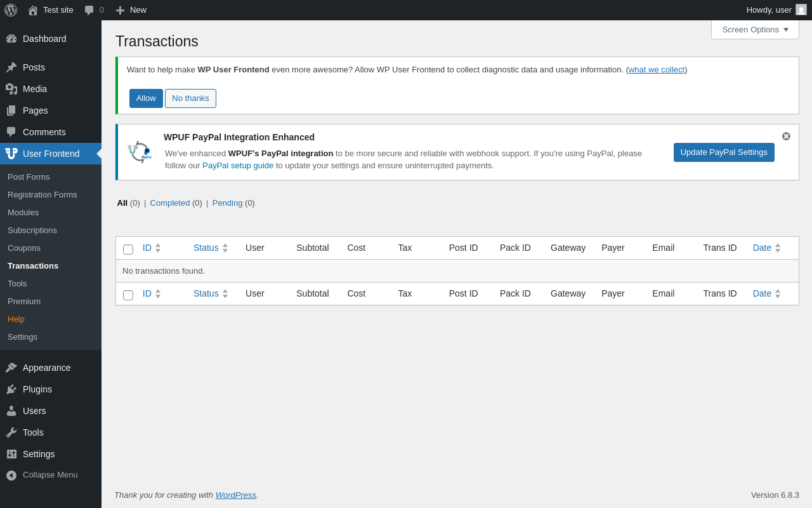Image resolution: width=812 pixels, height=508 pixels.
Task: Click the Dashboard gauge icon
Action: [x=11, y=39]
